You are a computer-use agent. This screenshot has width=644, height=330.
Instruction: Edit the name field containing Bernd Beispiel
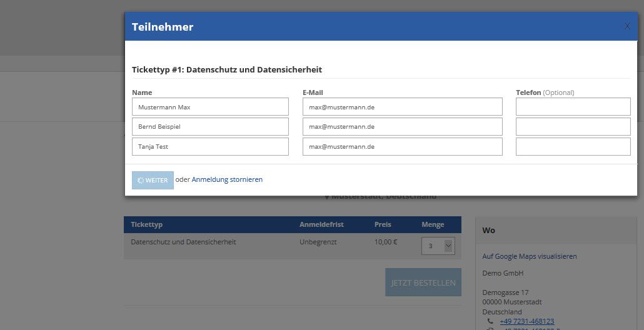pyautogui.click(x=210, y=126)
